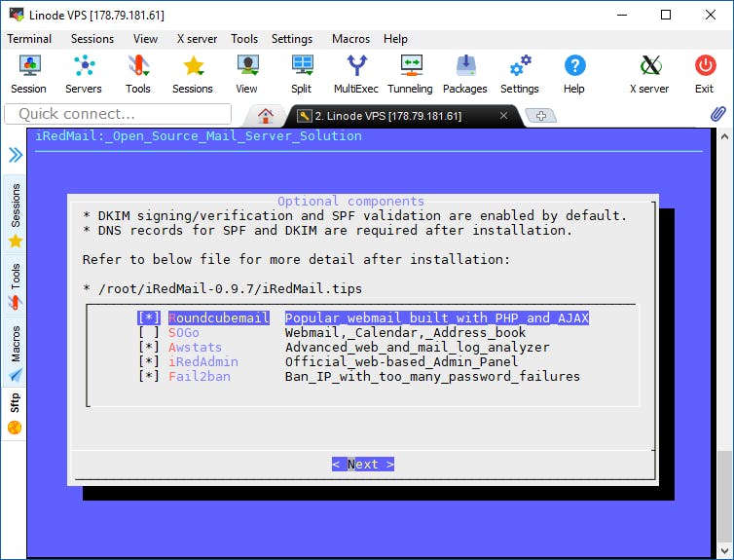Image resolution: width=734 pixels, height=560 pixels.
Task: Toggle the iRedAdmin checkbox
Action: point(149,361)
